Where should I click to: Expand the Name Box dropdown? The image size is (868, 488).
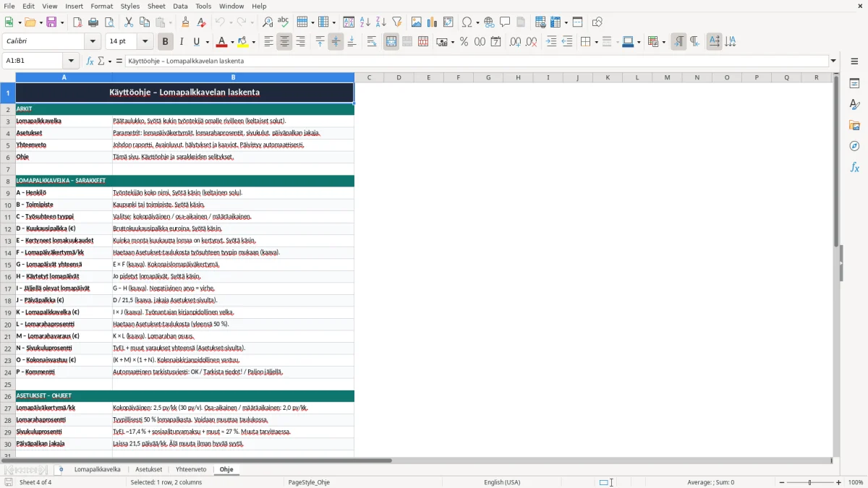pyautogui.click(x=71, y=61)
